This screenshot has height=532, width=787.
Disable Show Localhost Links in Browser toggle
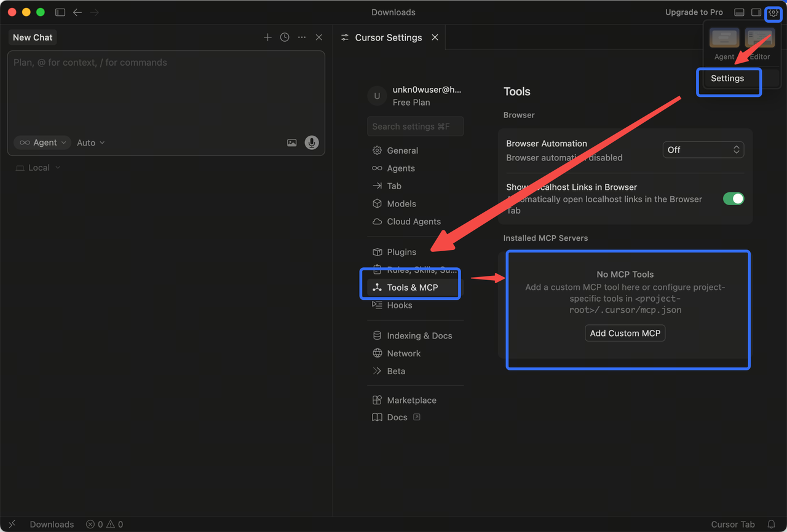pos(733,198)
